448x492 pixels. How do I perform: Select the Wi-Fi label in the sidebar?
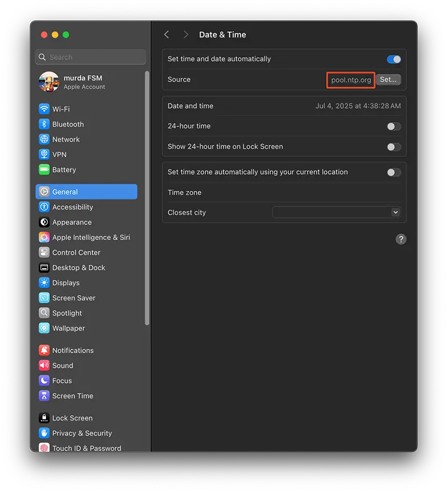coord(61,109)
